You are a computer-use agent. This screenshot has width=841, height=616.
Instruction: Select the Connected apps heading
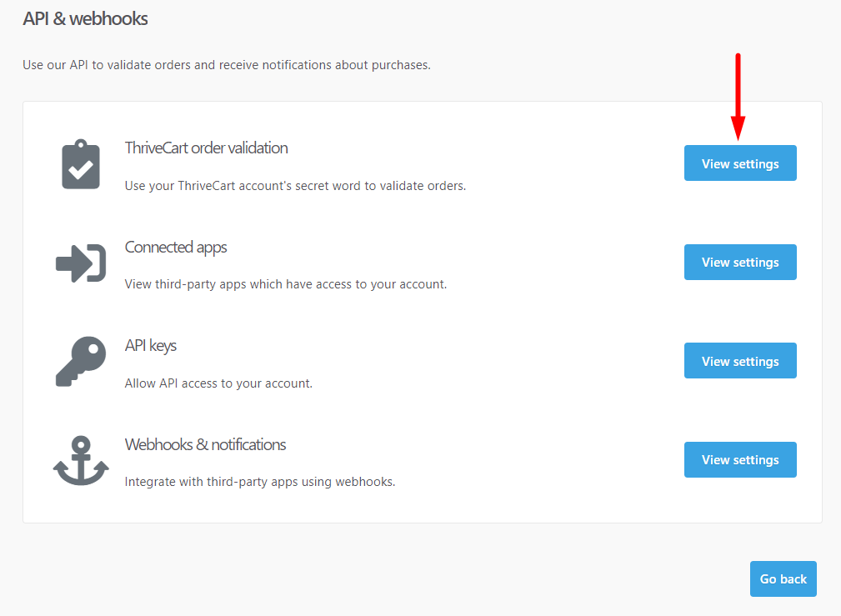(x=176, y=248)
